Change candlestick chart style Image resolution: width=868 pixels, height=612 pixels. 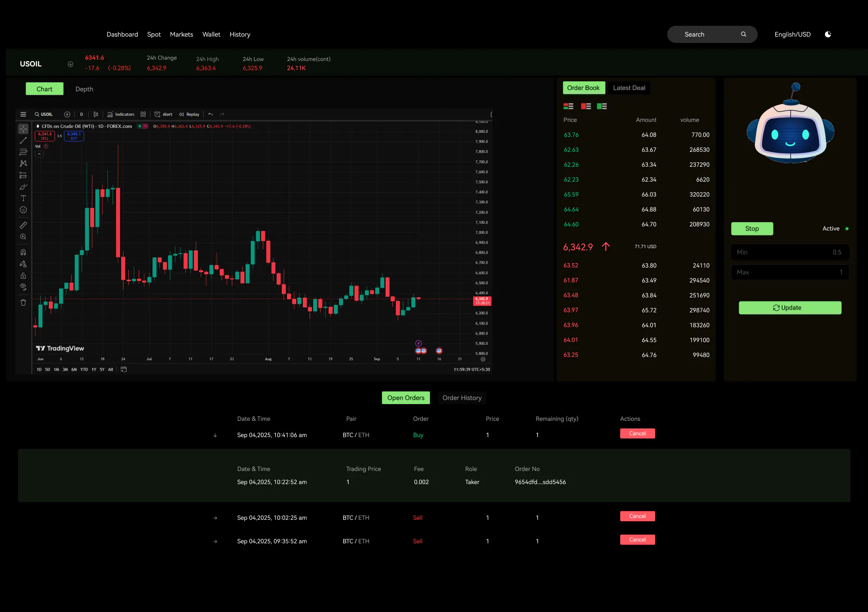point(96,114)
